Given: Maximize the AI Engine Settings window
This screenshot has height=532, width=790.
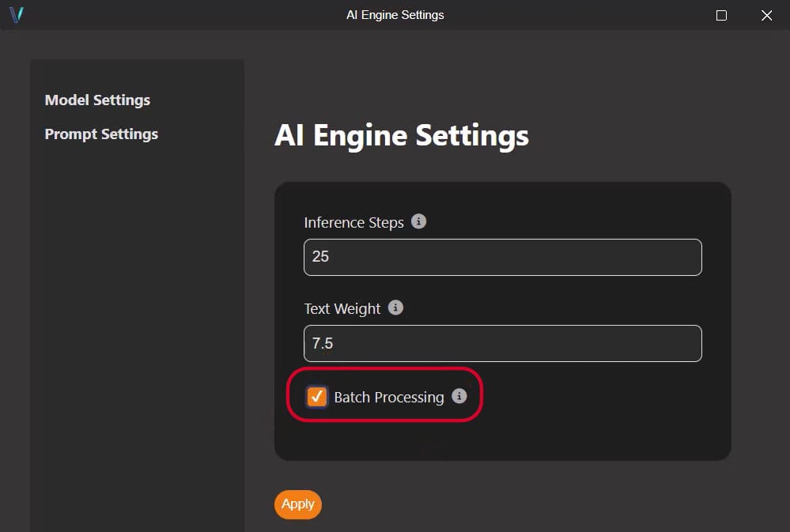Looking at the screenshot, I should pyautogui.click(x=721, y=15).
